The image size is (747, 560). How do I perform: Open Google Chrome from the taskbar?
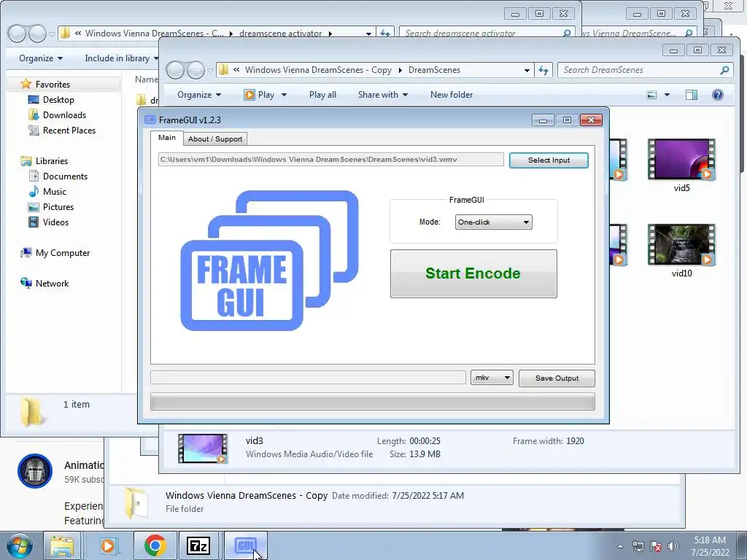(x=155, y=545)
